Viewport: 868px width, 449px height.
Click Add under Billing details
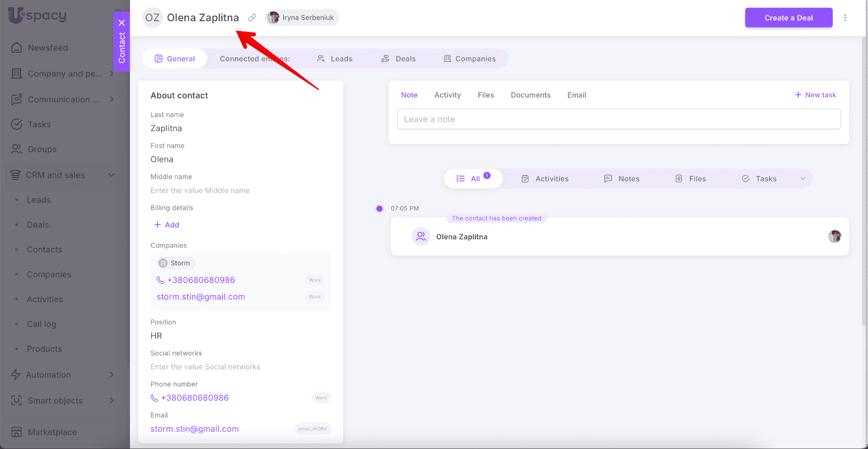pos(167,225)
